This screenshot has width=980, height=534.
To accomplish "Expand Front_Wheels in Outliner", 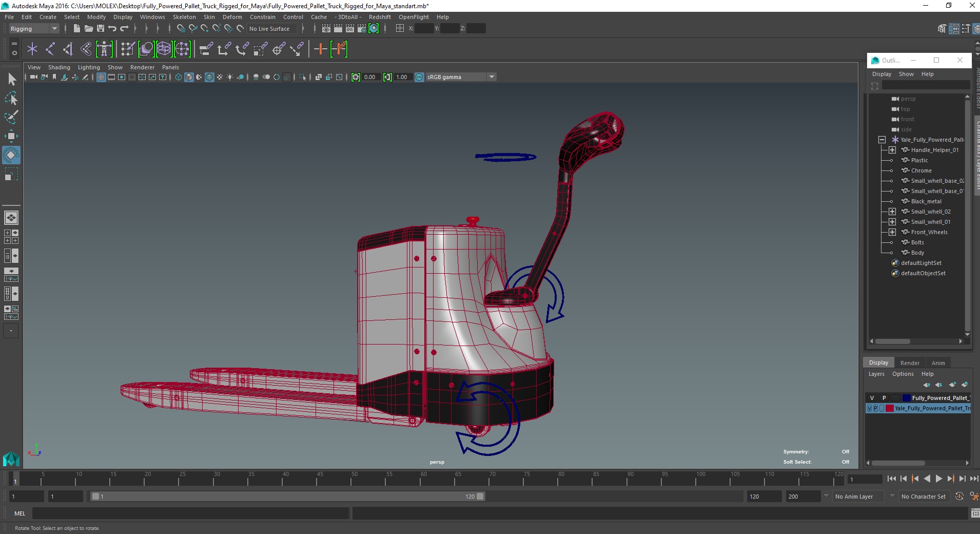I will click(x=892, y=232).
